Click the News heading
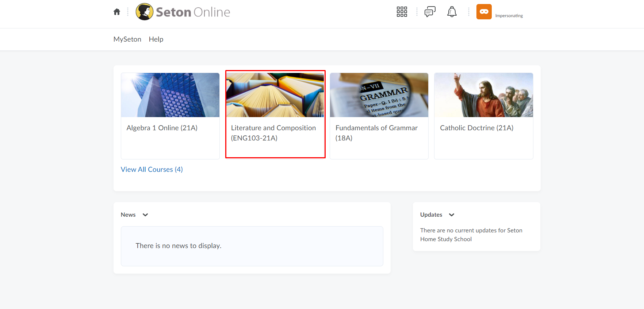The width and height of the screenshot is (644, 309). (128, 215)
